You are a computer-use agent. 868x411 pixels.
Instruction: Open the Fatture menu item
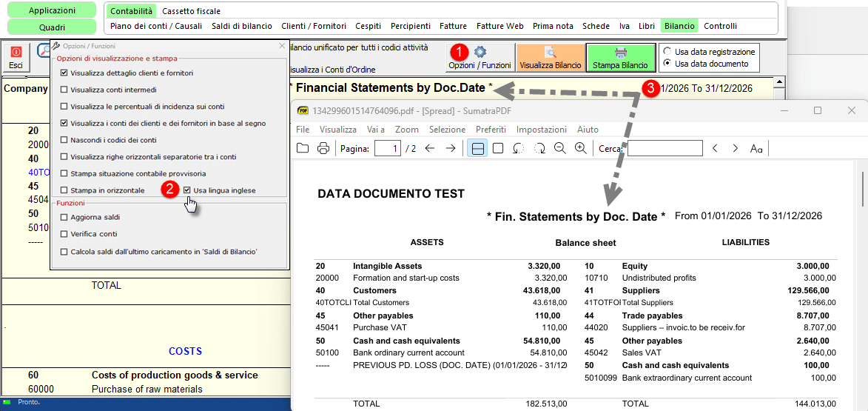(x=454, y=26)
